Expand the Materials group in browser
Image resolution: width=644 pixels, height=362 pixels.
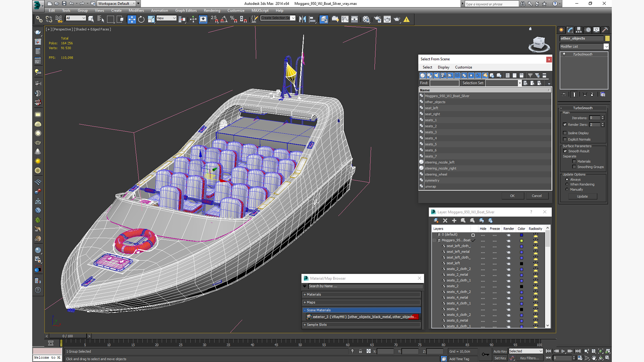point(361,295)
